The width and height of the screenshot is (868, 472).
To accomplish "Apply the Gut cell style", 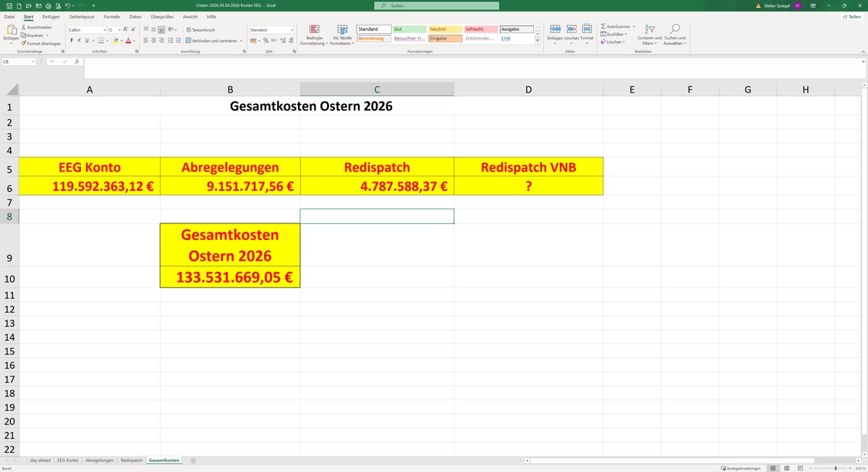I will [x=409, y=29].
